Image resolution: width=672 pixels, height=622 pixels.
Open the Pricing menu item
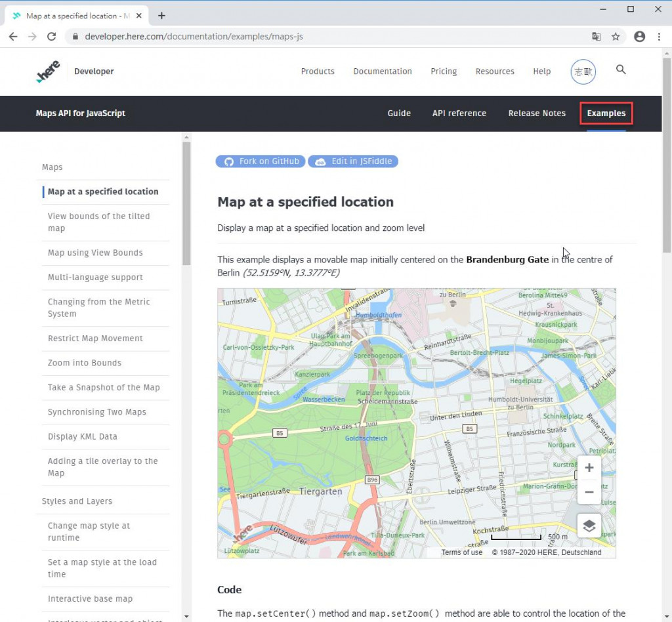click(x=444, y=71)
